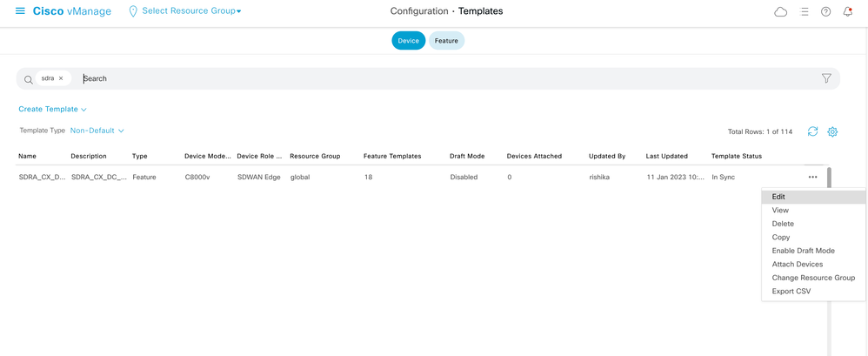Choose Edit from the context menu

pyautogui.click(x=813, y=197)
